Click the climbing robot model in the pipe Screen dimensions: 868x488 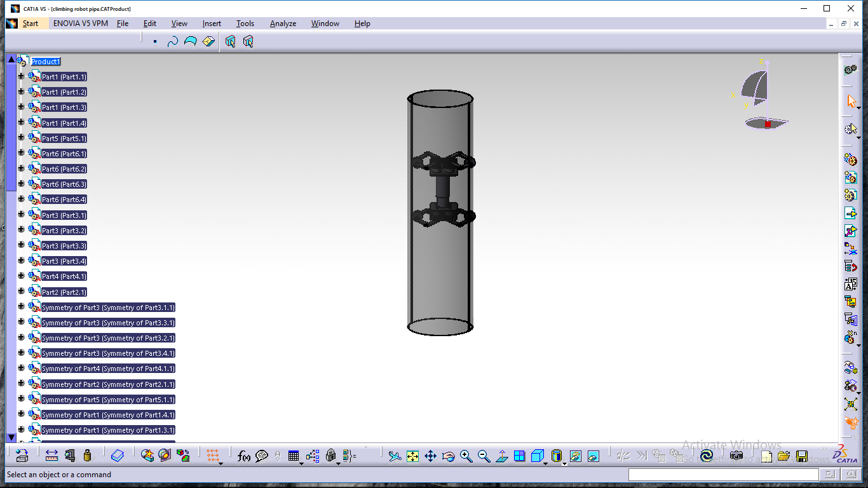443,190
